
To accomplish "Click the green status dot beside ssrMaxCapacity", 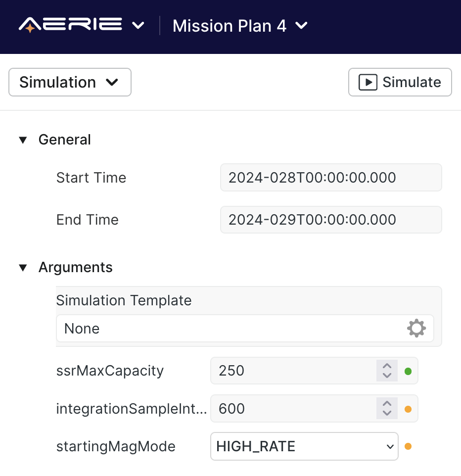I will click(x=408, y=371).
